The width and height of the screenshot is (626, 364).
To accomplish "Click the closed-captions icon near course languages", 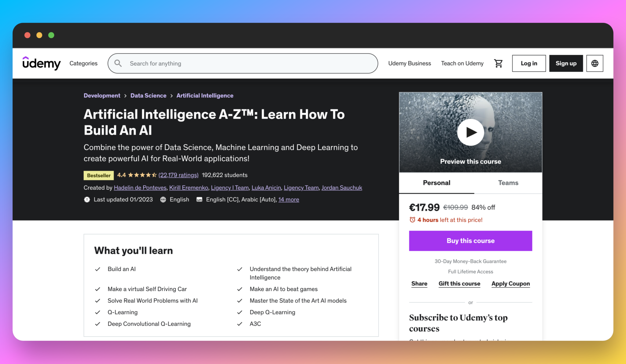I will coord(199,199).
